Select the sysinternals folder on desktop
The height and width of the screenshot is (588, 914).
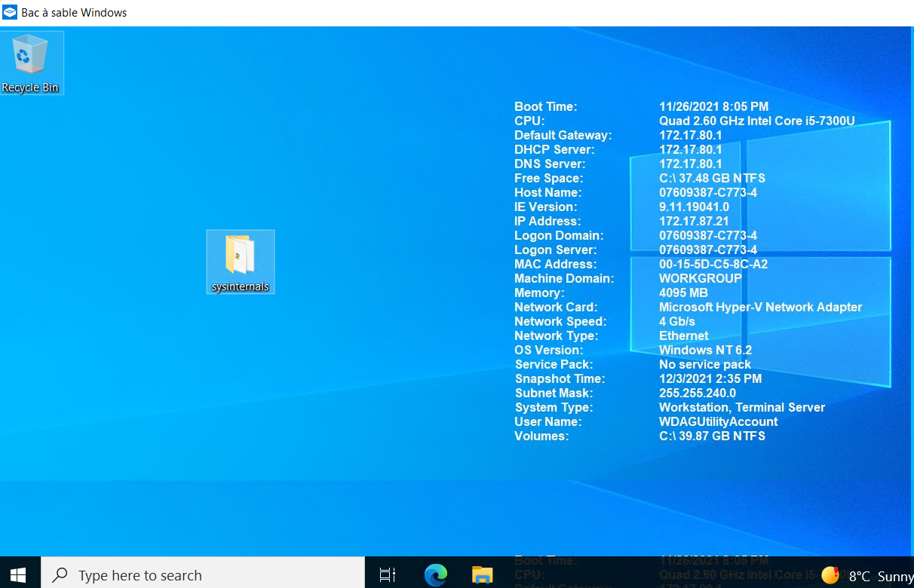tap(240, 256)
